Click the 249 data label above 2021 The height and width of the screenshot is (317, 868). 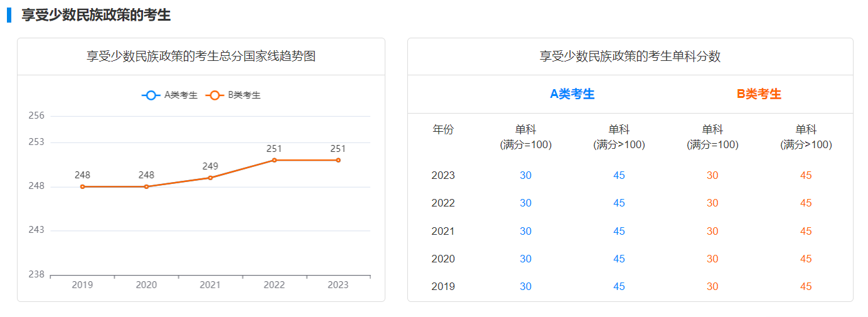pos(210,166)
